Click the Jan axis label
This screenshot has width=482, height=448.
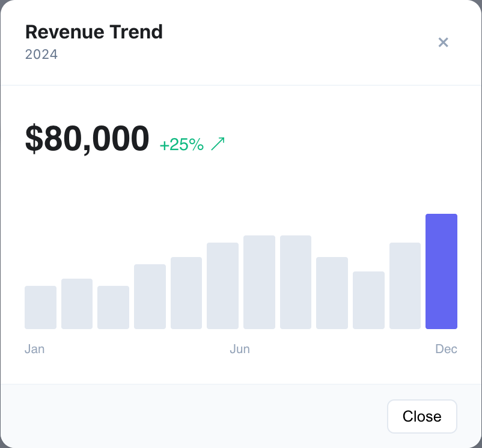click(x=34, y=349)
